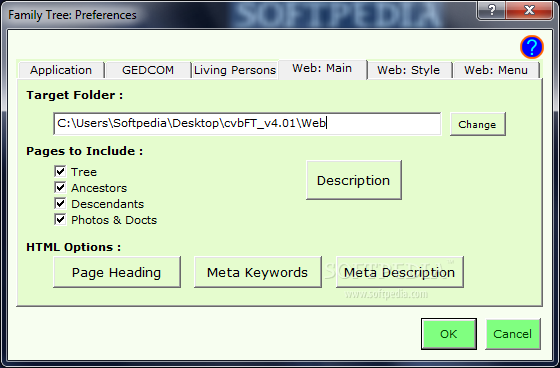Toggle the Ancestors checkbox

60,188
